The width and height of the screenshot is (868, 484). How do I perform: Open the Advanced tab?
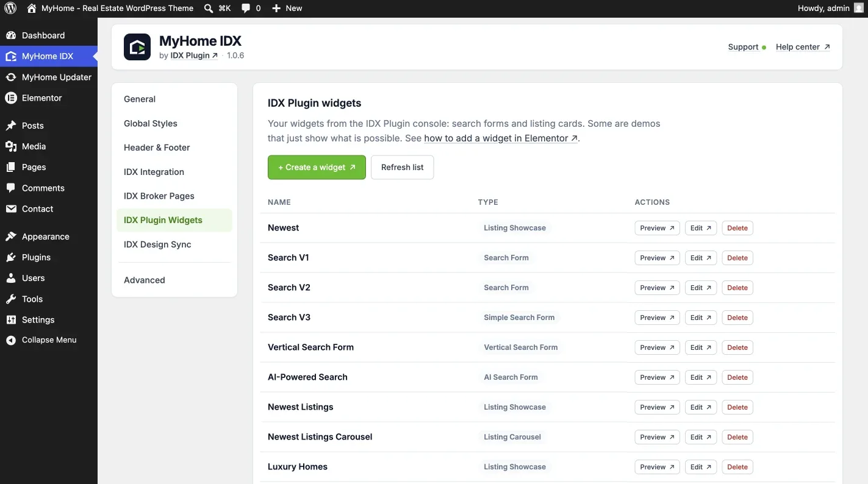point(174,280)
